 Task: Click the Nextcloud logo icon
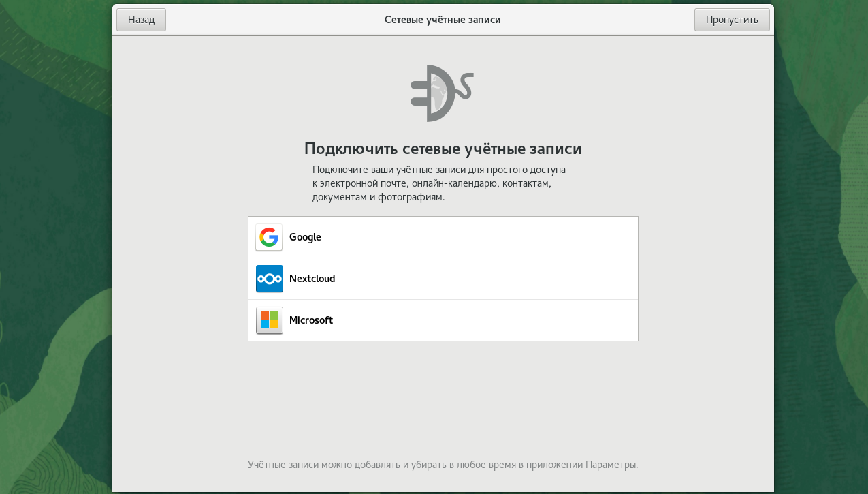point(269,279)
